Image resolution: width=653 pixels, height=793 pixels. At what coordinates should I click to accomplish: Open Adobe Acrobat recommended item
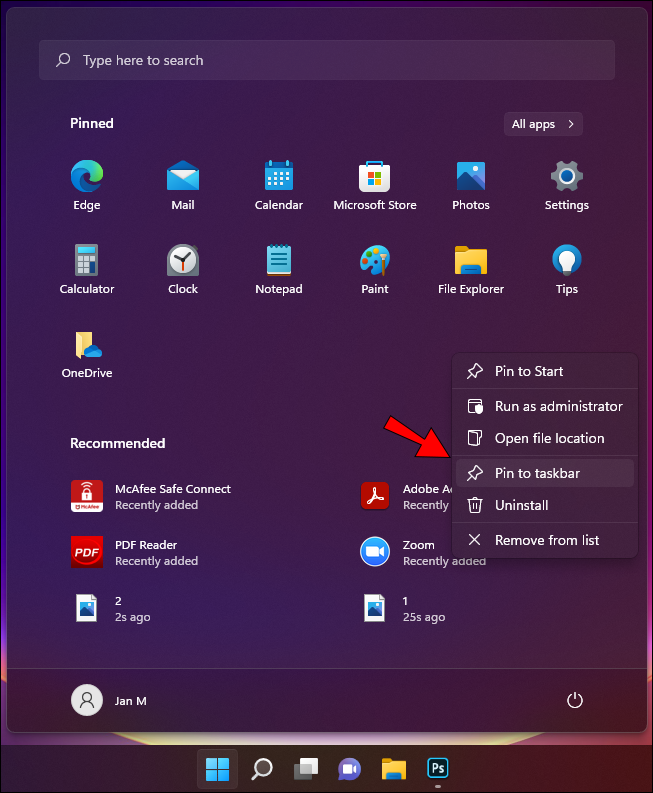click(x=405, y=496)
